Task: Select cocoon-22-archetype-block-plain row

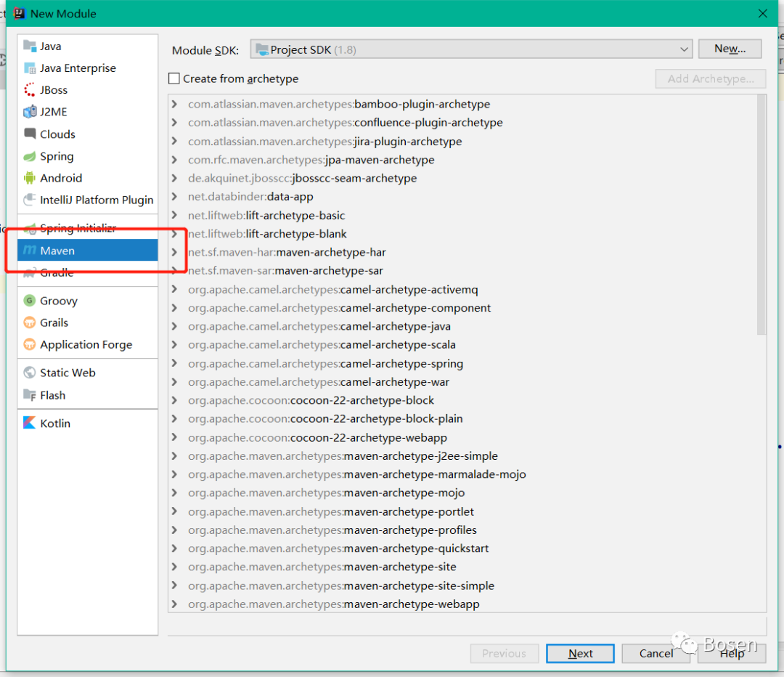Action: 462,419
